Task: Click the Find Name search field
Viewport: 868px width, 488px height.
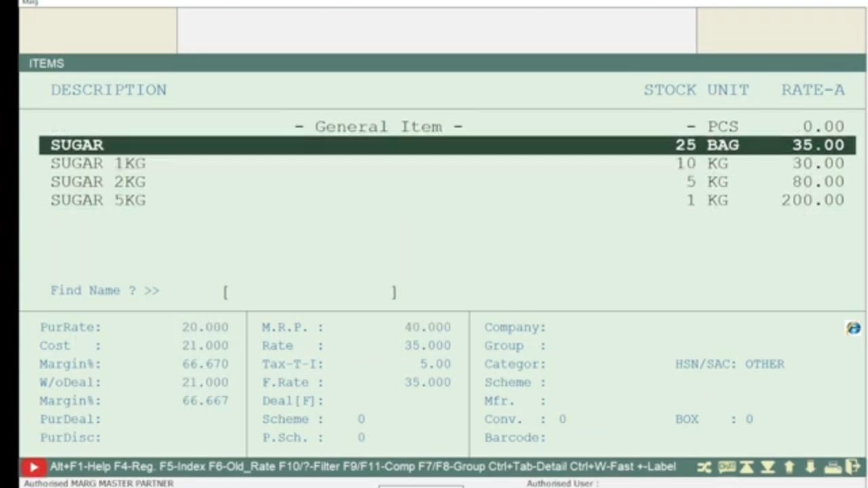Action: point(310,291)
